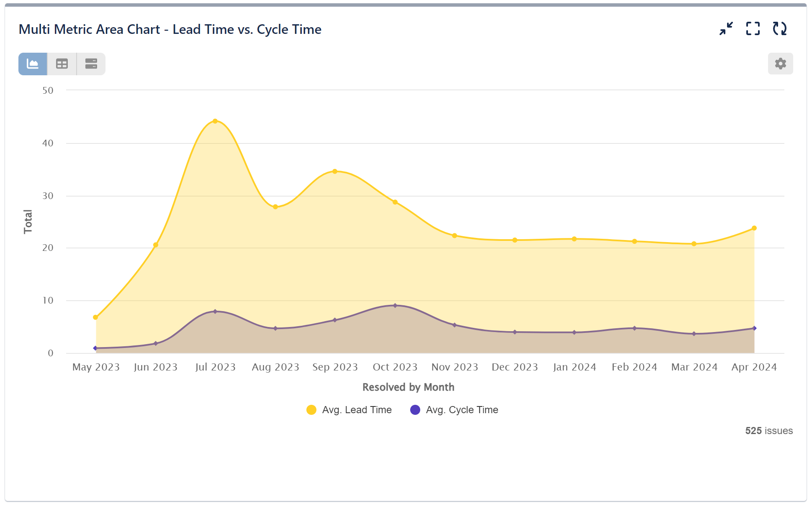Click the 525 issues link
The image size is (812, 506).
[768, 430]
